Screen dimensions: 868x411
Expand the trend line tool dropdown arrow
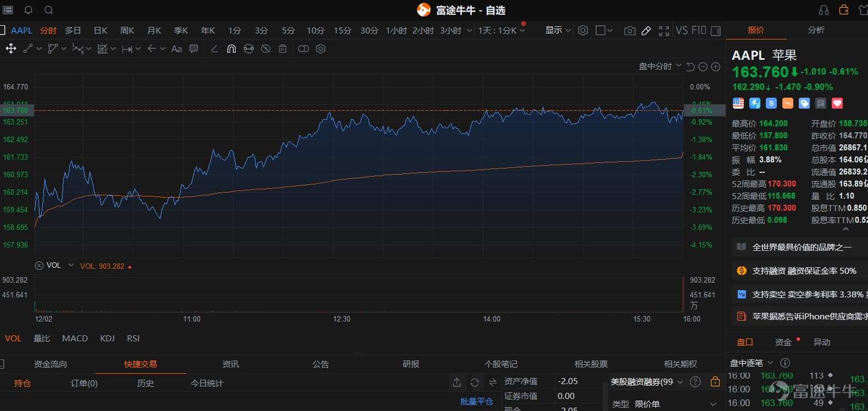(x=39, y=49)
